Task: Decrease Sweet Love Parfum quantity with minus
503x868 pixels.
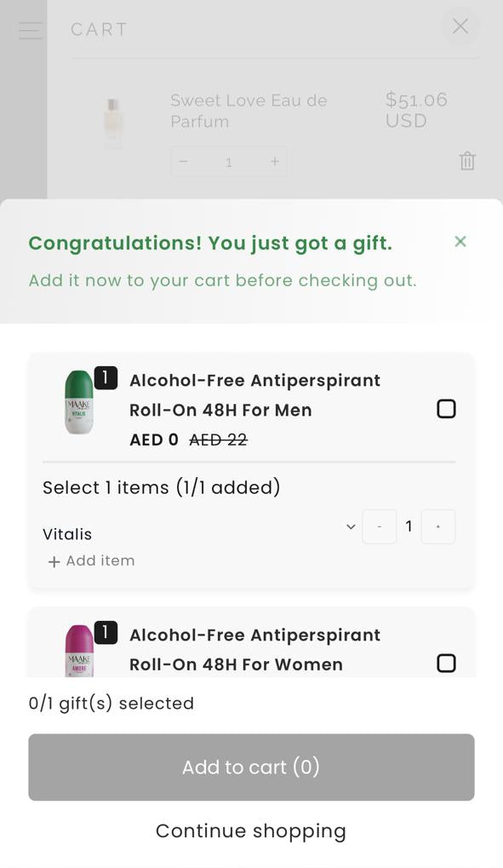Action: (x=183, y=161)
